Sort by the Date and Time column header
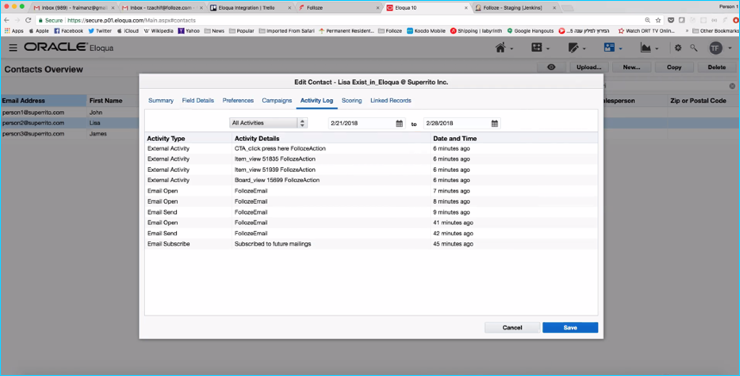The height and width of the screenshot is (376, 740). coord(454,139)
